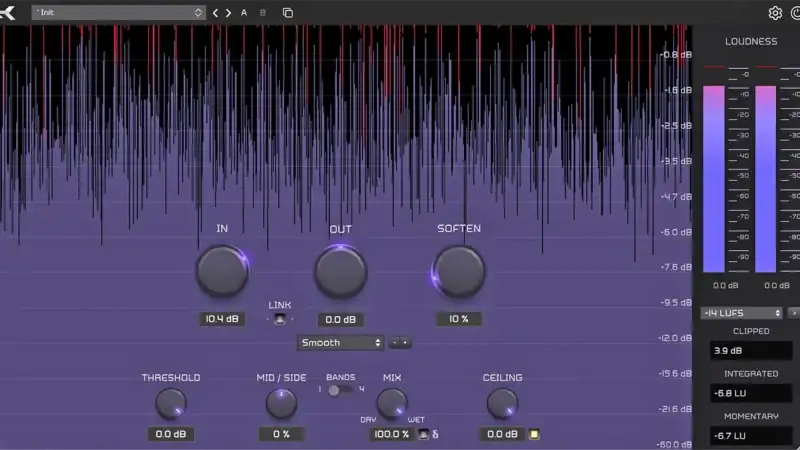Edit the MIX value field 100.0 %
The image size is (800, 450).
click(391, 434)
